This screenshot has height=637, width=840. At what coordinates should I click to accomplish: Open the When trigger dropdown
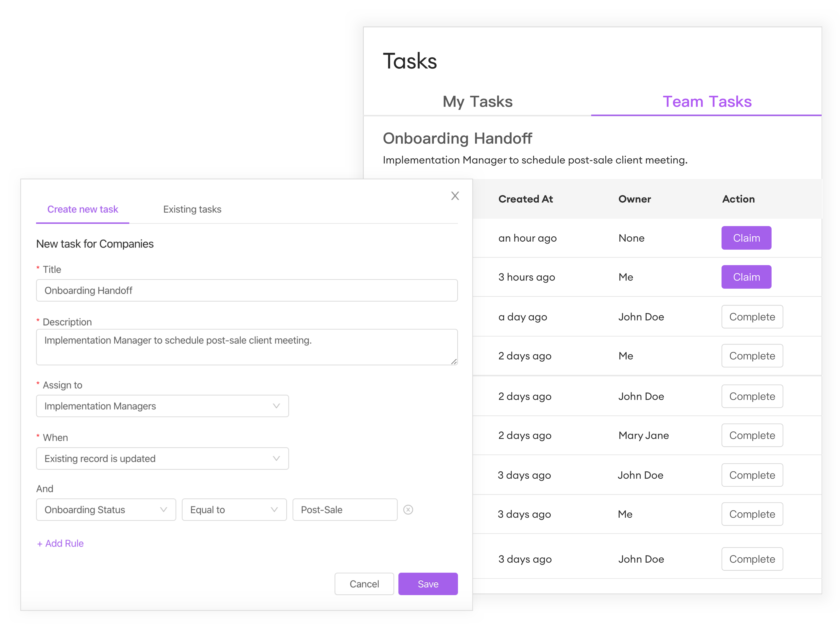163,458
